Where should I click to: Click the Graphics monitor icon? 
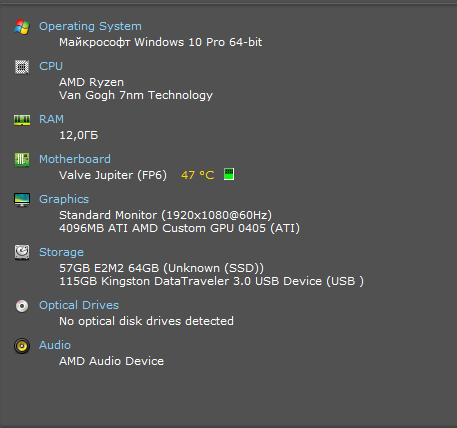pos(22,200)
